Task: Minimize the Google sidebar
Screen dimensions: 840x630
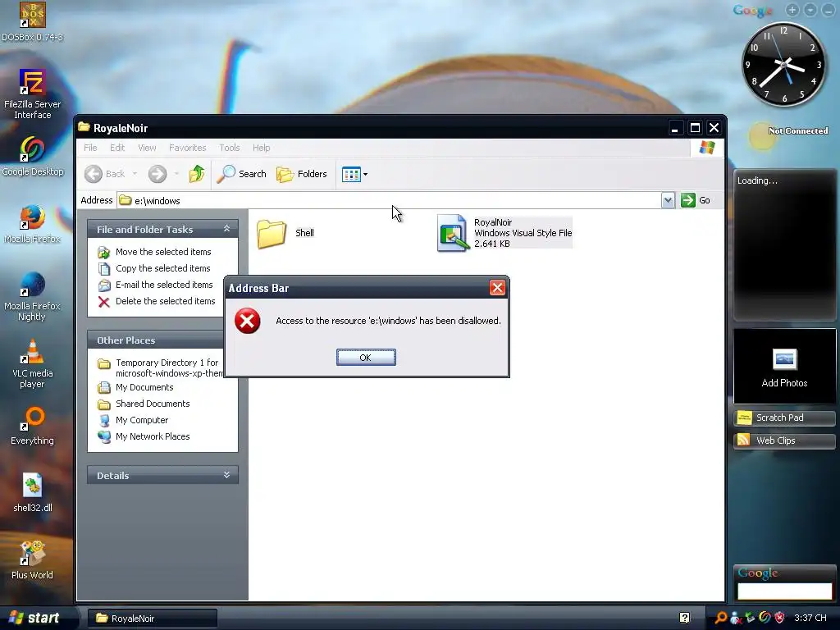Action: click(829, 10)
